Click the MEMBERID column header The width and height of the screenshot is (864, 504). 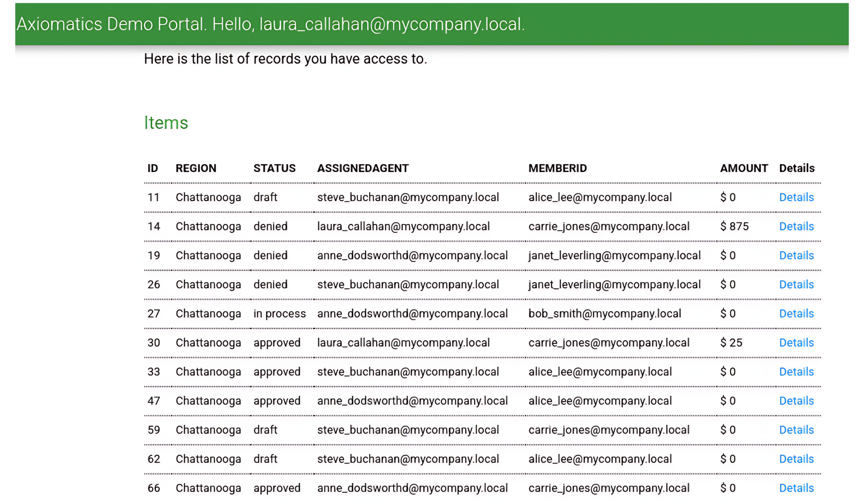point(558,168)
